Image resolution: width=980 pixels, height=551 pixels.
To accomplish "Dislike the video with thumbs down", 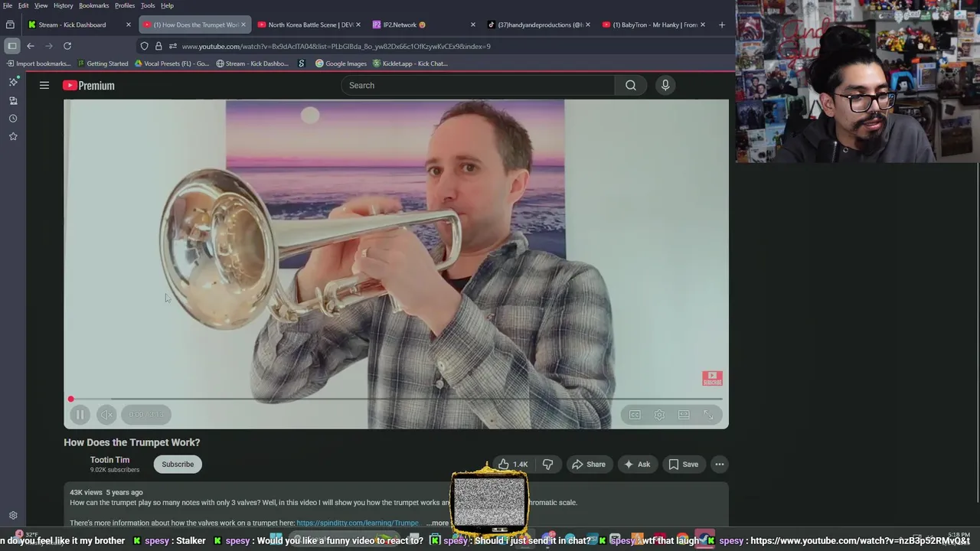I will 547,465.
